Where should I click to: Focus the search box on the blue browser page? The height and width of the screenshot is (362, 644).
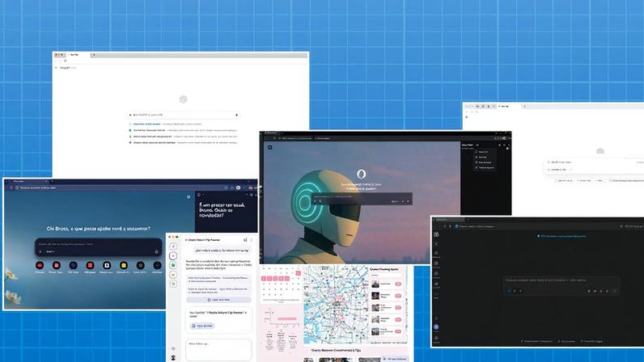(97, 245)
